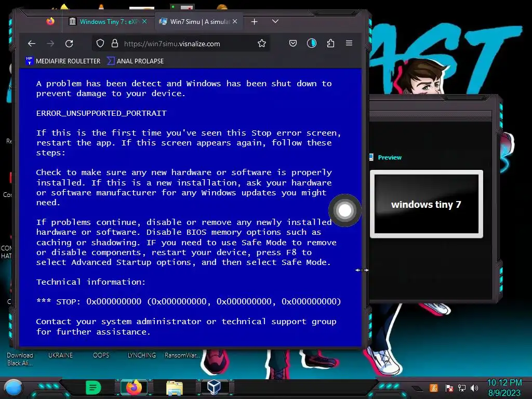The height and width of the screenshot is (399, 532).
Task: Close the Win7 Simu tab
Action: click(x=235, y=21)
